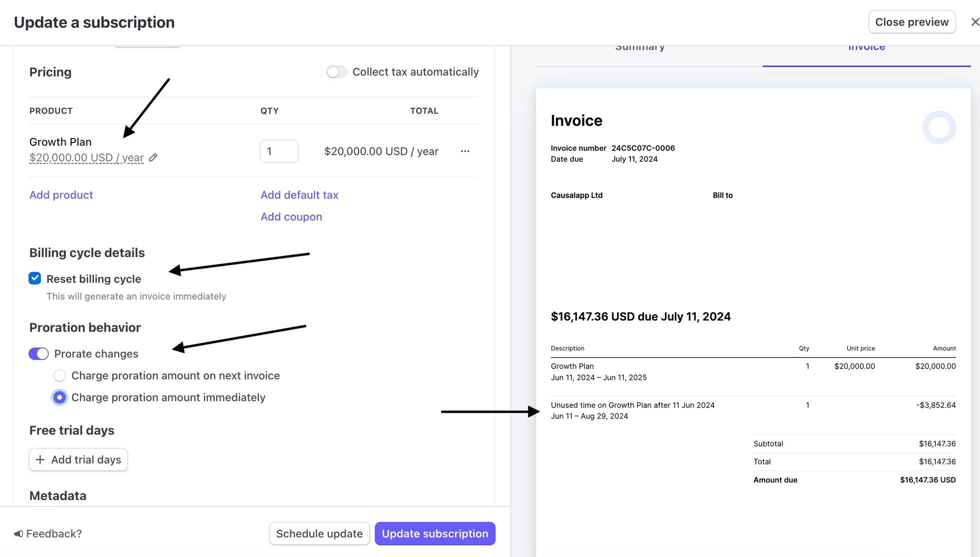Click the $20,000.00 USD / year price link
This screenshot has height=557, width=980.
[x=87, y=158]
